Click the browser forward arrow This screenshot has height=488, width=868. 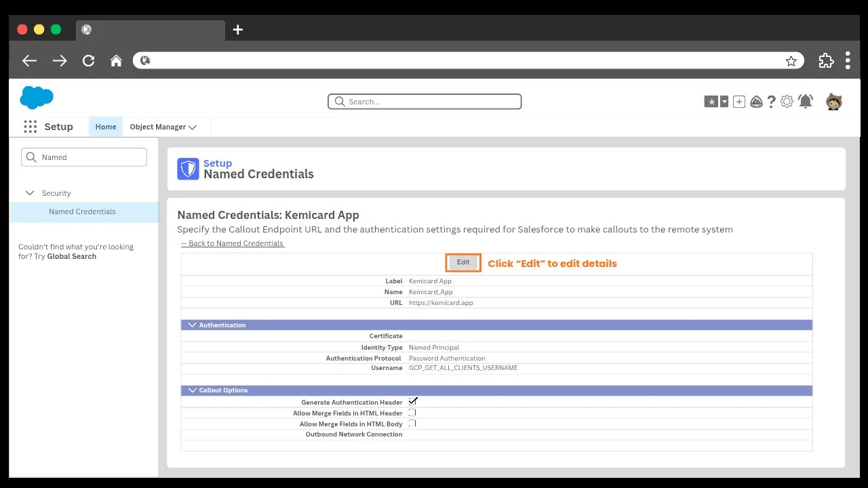[60, 61]
